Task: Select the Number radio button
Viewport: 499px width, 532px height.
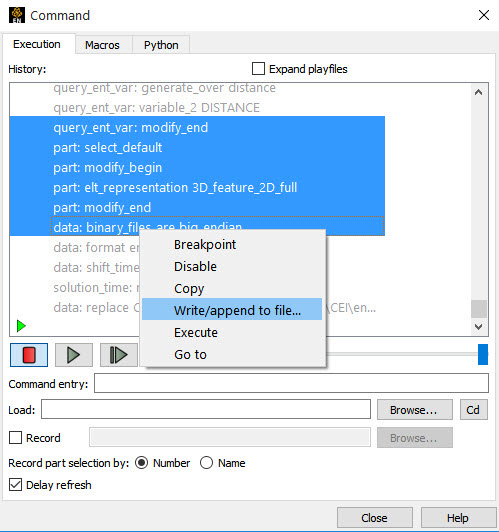Action: [141, 463]
